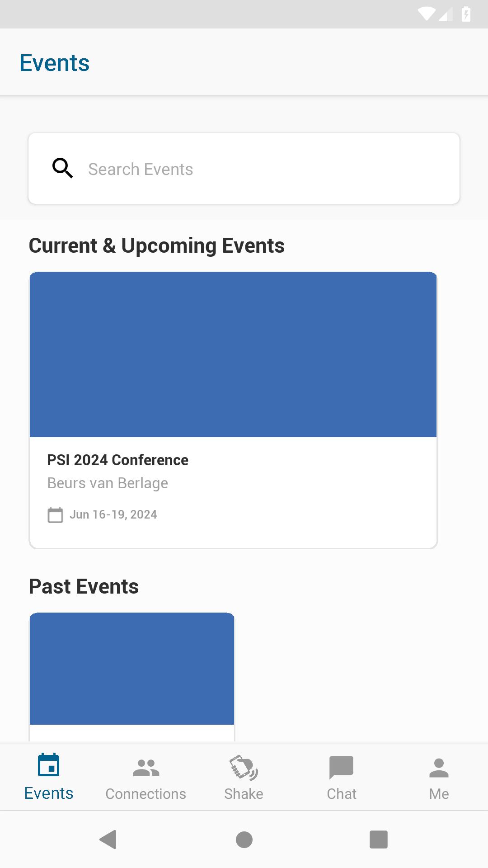Click the calendar icon beside Jun 16-19
488x868 pixels.
[55, 515]
